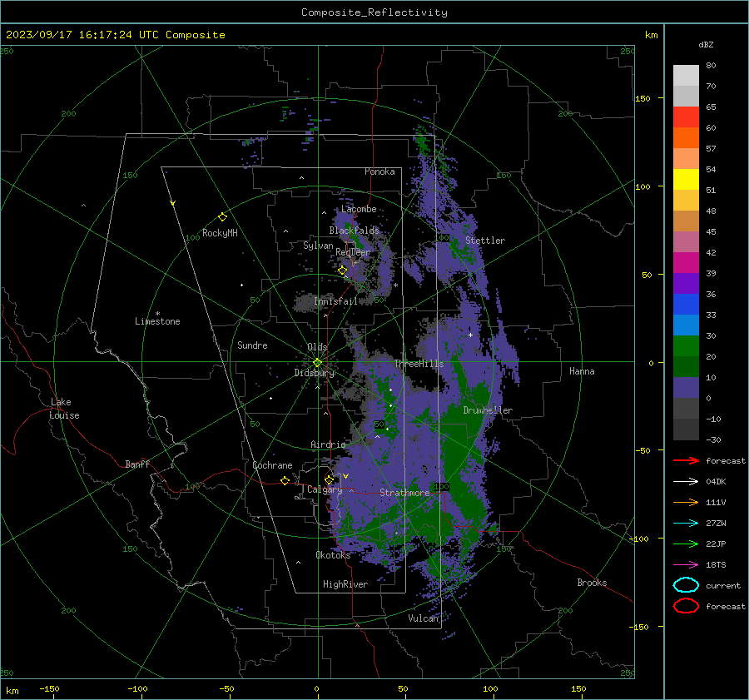Click the Didsbury label

coord(315,373)
